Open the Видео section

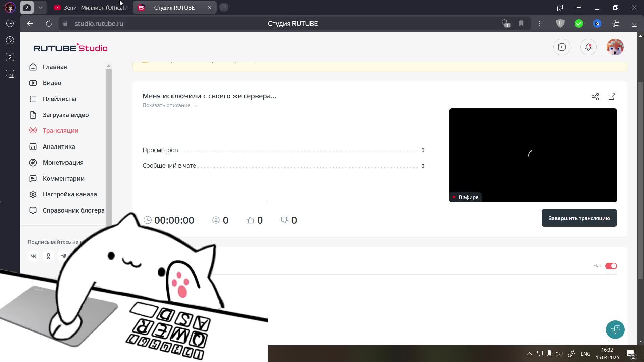(x=52, y=83)
